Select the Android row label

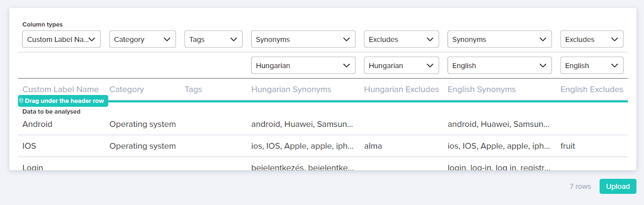(x=37, y=124)
